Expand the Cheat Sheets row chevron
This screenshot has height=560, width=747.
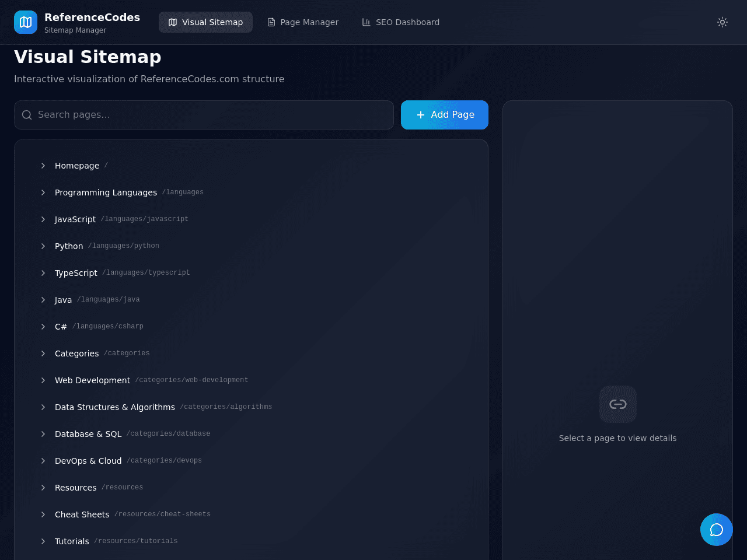pyautogui.click(x=43, y=514)
